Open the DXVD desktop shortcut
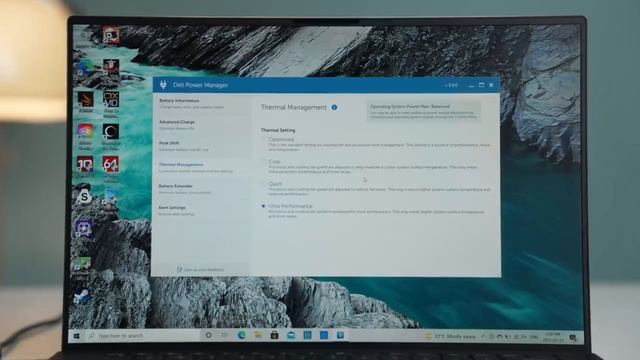 tap(111, 99)
